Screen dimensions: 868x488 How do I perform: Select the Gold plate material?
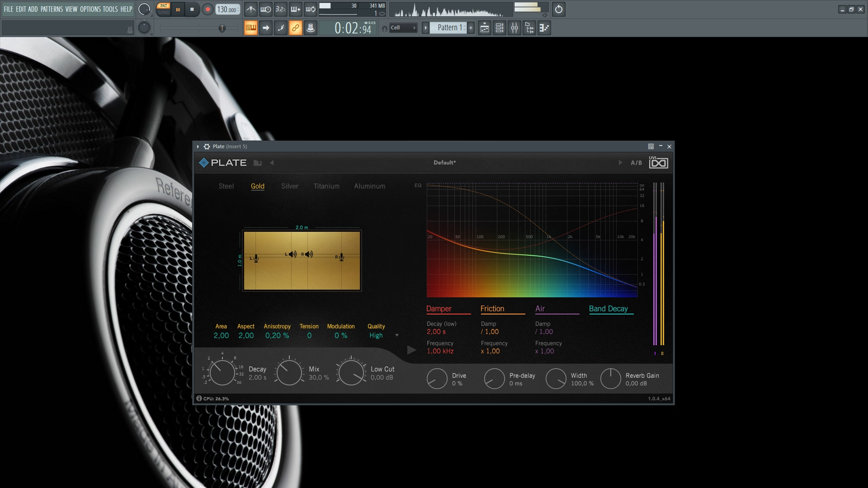(258, 186)
